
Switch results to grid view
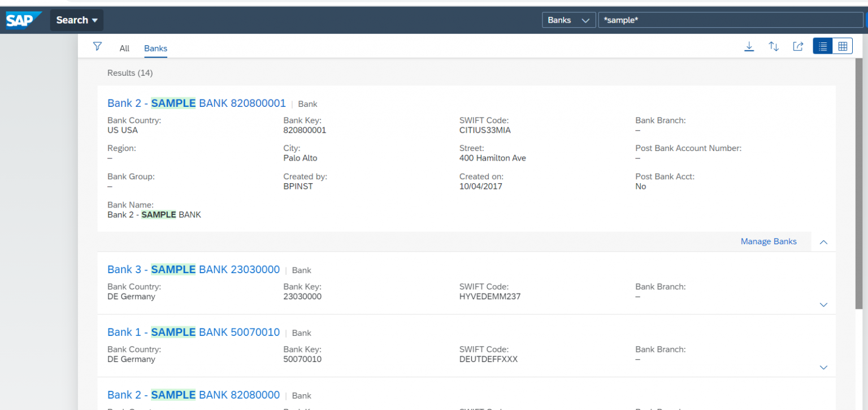(x=844, y=46)
